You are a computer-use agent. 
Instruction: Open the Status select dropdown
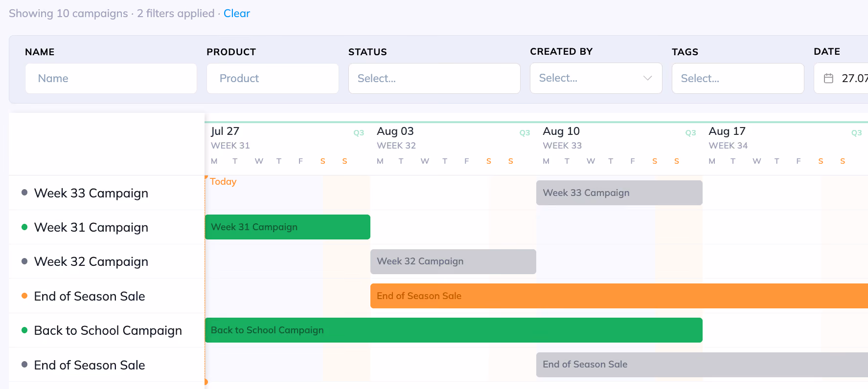tap(434, 78)
